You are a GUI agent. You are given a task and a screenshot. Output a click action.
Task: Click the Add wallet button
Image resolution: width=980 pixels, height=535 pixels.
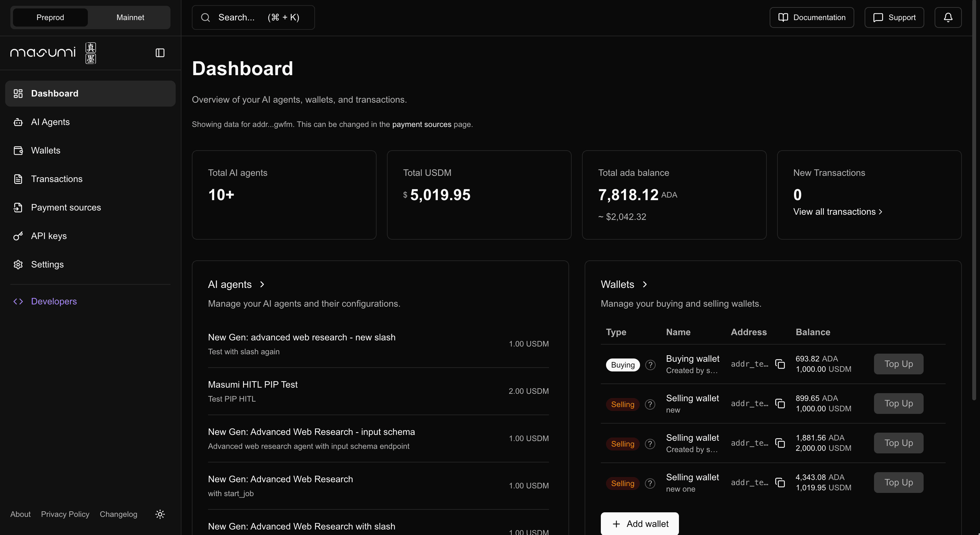coord(639,524)
